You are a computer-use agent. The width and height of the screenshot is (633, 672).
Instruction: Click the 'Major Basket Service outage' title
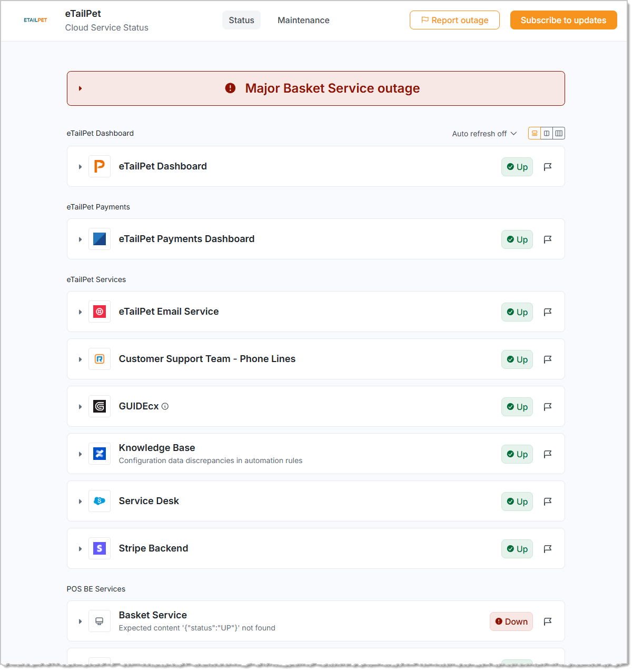coord(332,88)
